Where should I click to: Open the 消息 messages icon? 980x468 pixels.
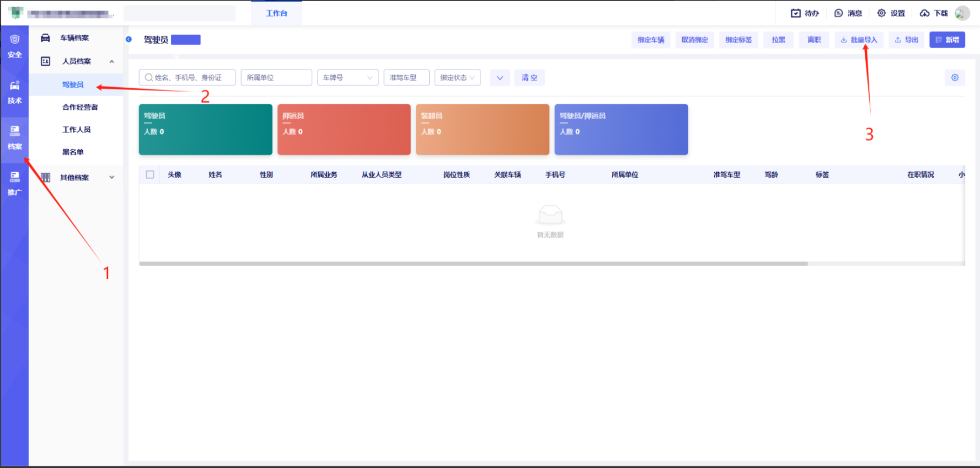839,13
